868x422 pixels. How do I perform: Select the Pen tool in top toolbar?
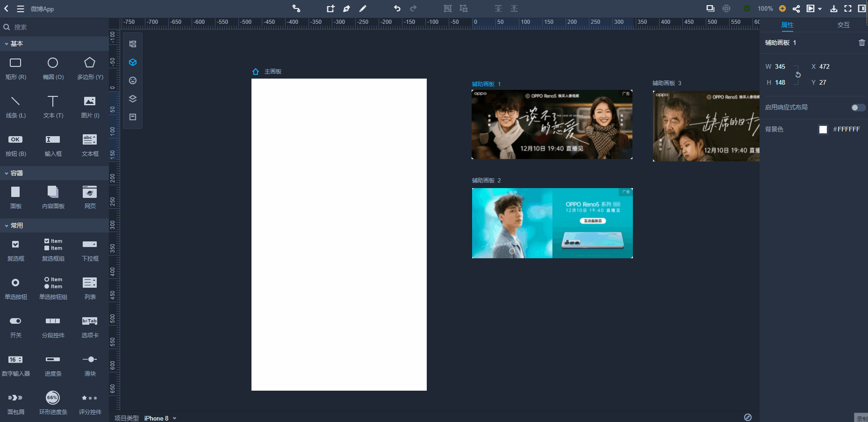[346, 8]
